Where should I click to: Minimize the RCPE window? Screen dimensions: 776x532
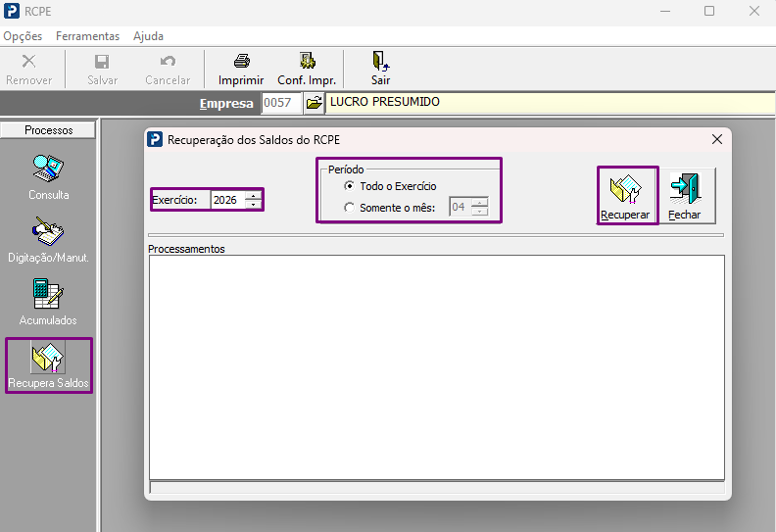point(665,11)
